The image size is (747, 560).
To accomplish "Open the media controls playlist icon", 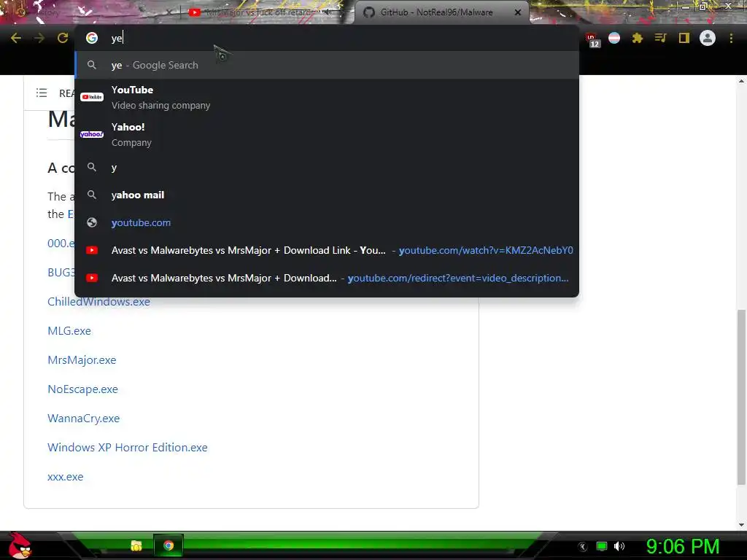I will click(660, 38).
